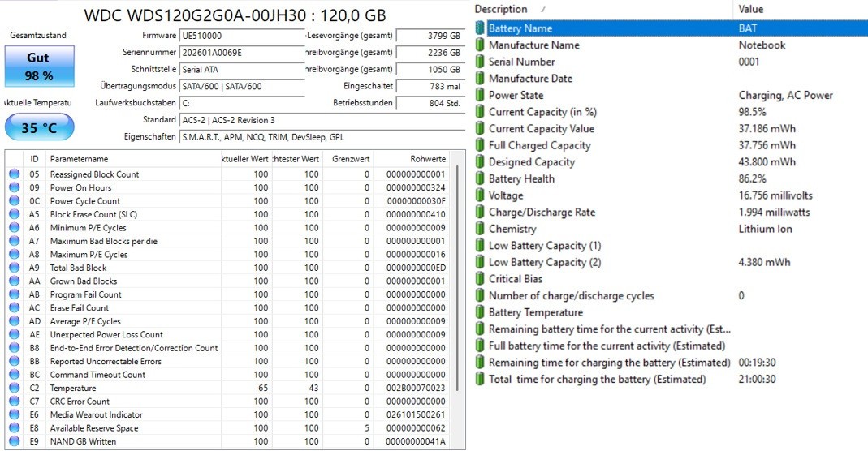This screenshot has height=451, width=868.
Task: Click the status orb beside Temperature attribute
Action: pyautogui.click(x=15, y=388)
